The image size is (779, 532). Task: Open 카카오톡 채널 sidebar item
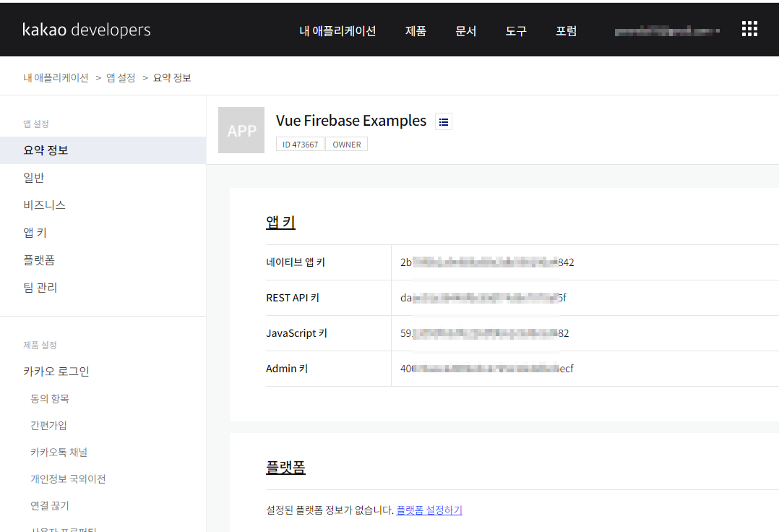point(59,452)
